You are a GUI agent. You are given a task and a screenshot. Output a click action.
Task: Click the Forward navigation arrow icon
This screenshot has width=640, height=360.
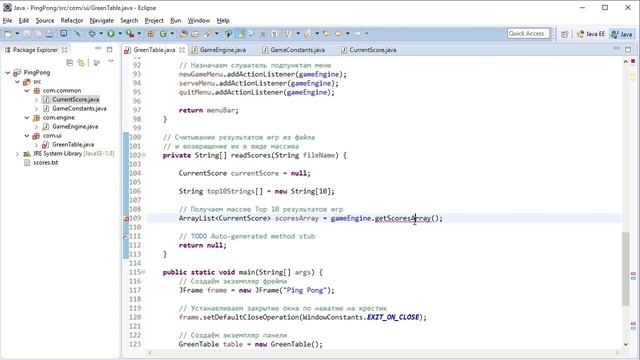point(358,34)
